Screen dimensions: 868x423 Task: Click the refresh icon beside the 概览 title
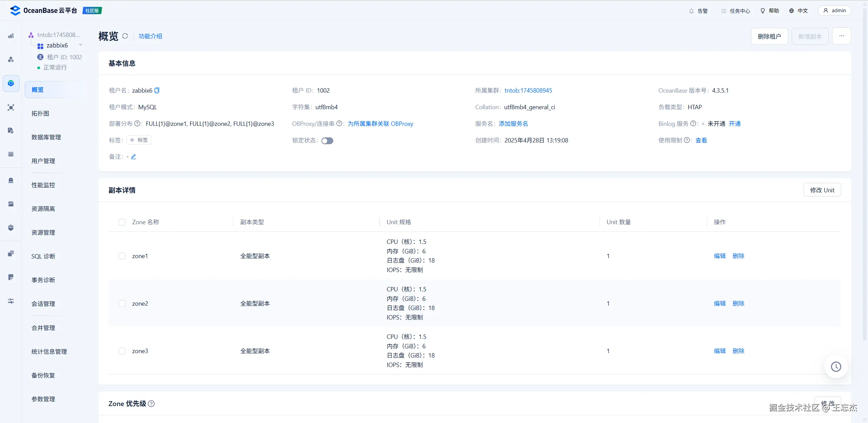click(x=125, y=36)
